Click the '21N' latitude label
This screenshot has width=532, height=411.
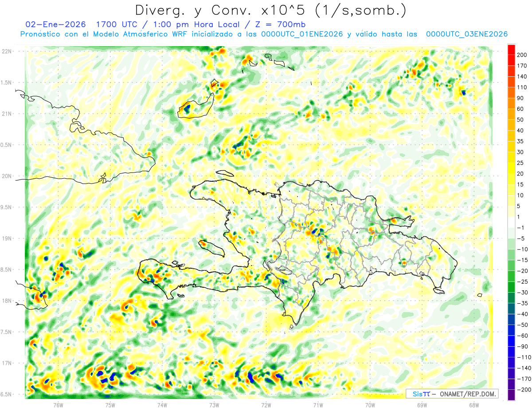point(7,114)
